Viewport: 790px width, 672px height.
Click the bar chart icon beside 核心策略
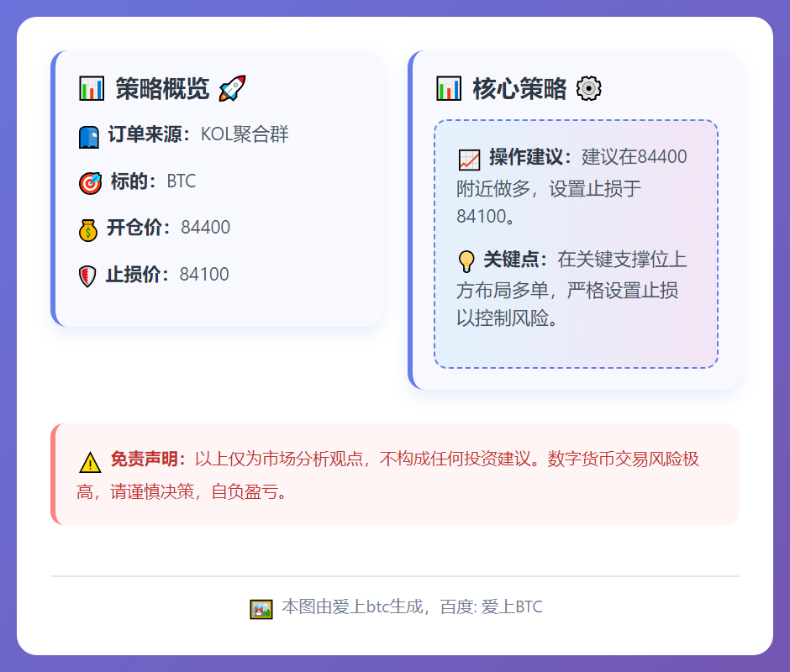(x=449, y=89)
